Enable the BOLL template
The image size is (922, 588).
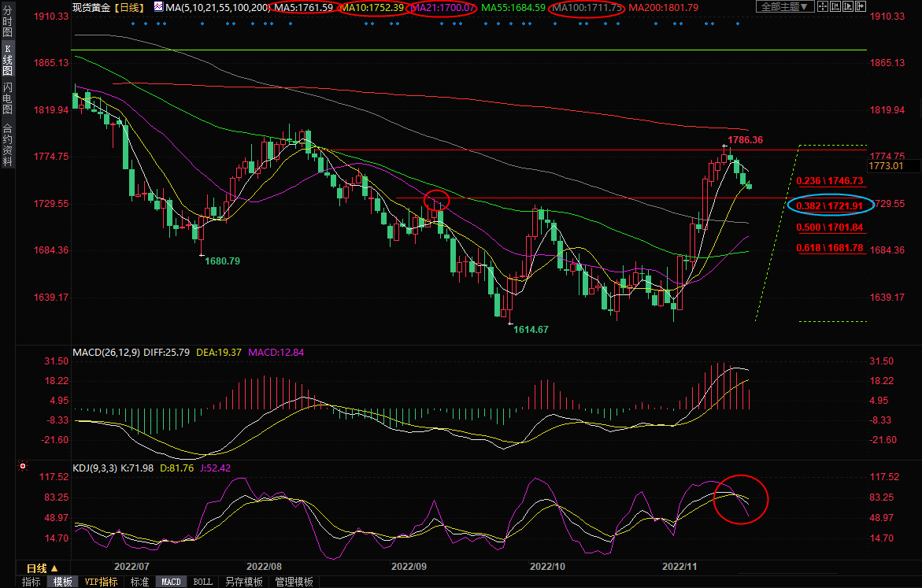(202, 582)
